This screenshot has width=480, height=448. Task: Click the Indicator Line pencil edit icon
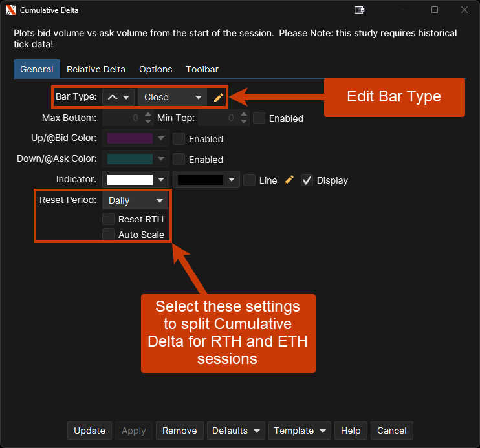point(289,180)
